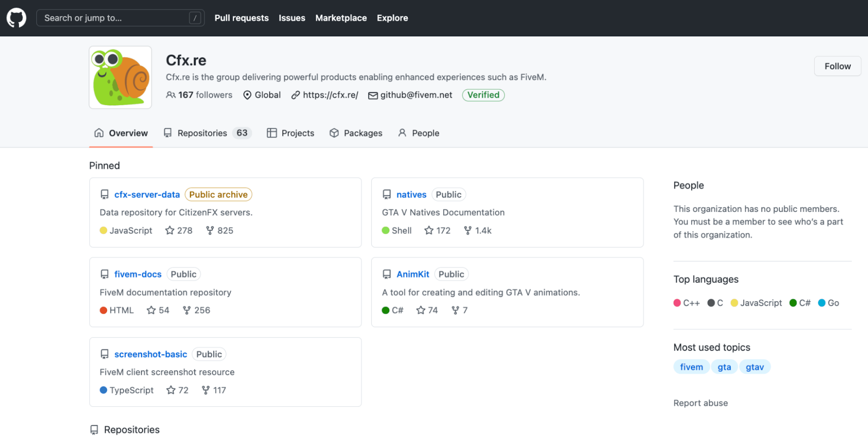The image size is (868, 438).
Task: Click the slash shortcut icon in search
Action: click(x=195, y=18)
